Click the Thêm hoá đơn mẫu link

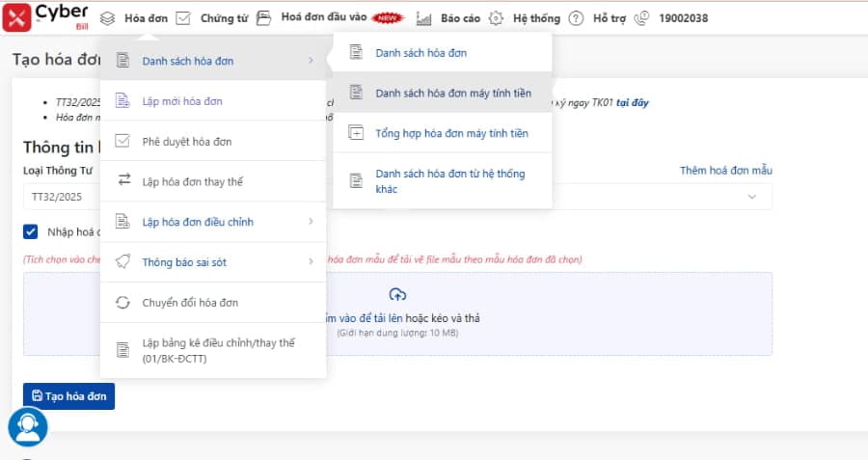click(x=725, y=171)
